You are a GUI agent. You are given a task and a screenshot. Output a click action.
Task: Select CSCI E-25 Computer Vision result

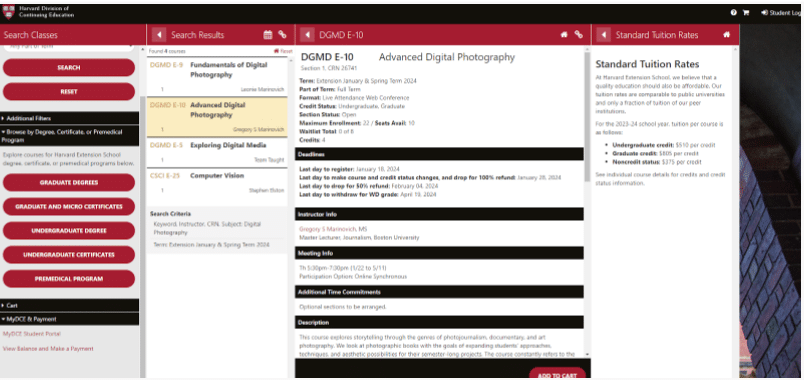pos(217,183)
